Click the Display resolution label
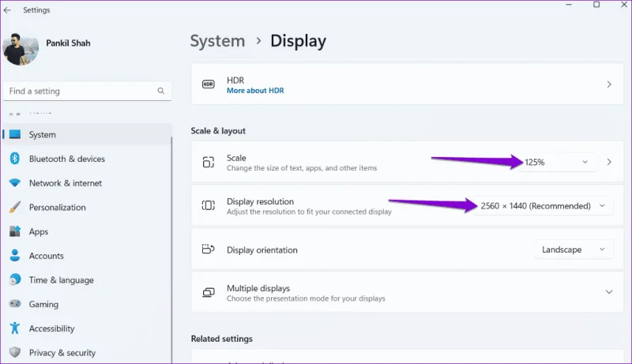 pyautogui.click(x=260, y=201)
